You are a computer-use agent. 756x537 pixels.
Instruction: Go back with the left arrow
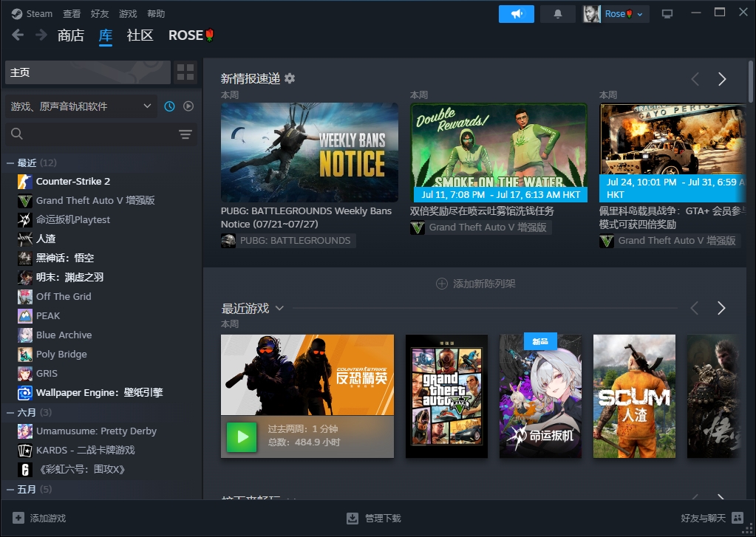18,35
